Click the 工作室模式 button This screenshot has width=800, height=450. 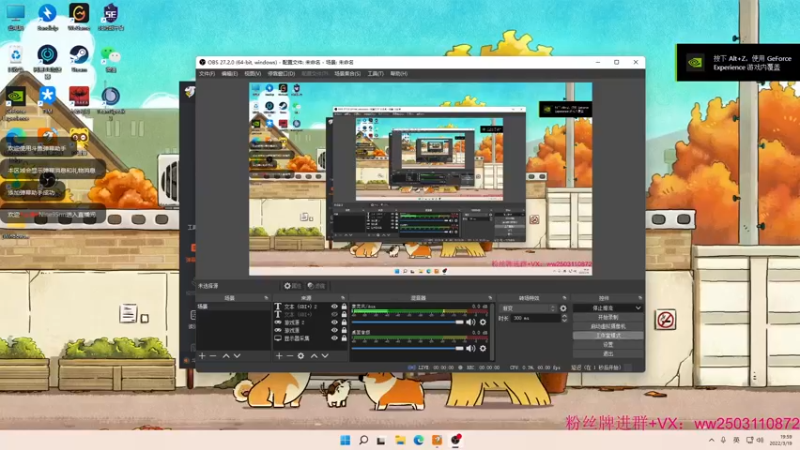point(608,336)
